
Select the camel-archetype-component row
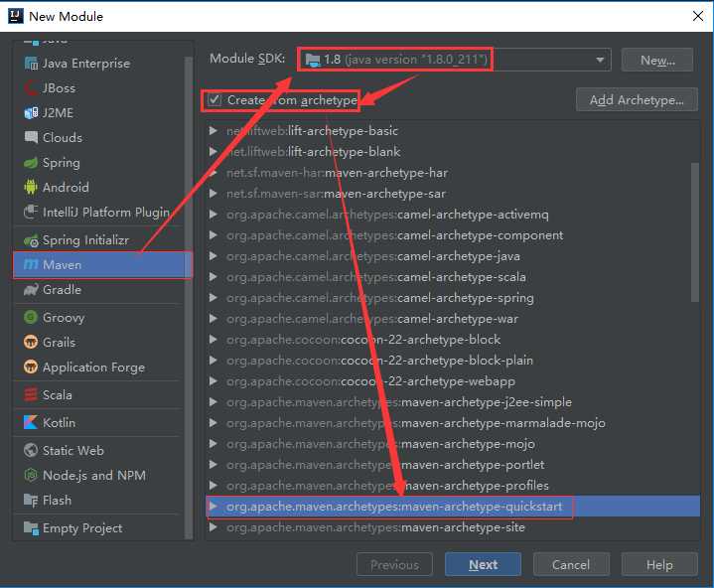(x=452, y=235)
